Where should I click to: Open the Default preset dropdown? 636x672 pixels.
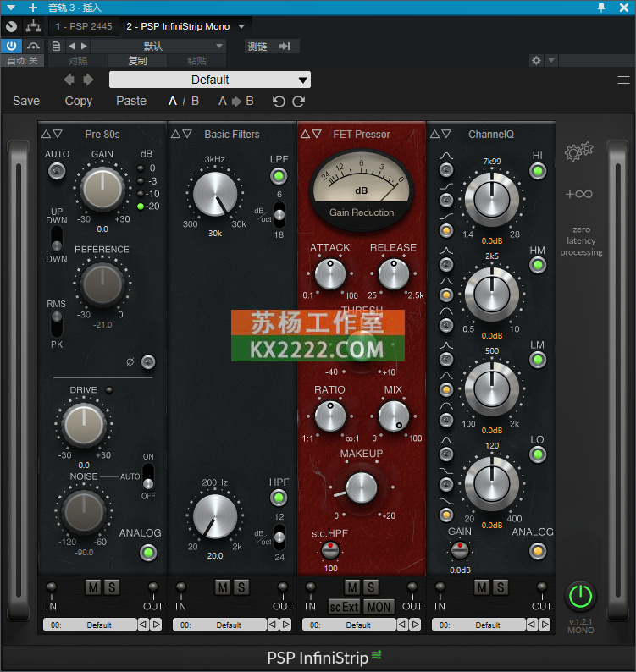point(210,80)
